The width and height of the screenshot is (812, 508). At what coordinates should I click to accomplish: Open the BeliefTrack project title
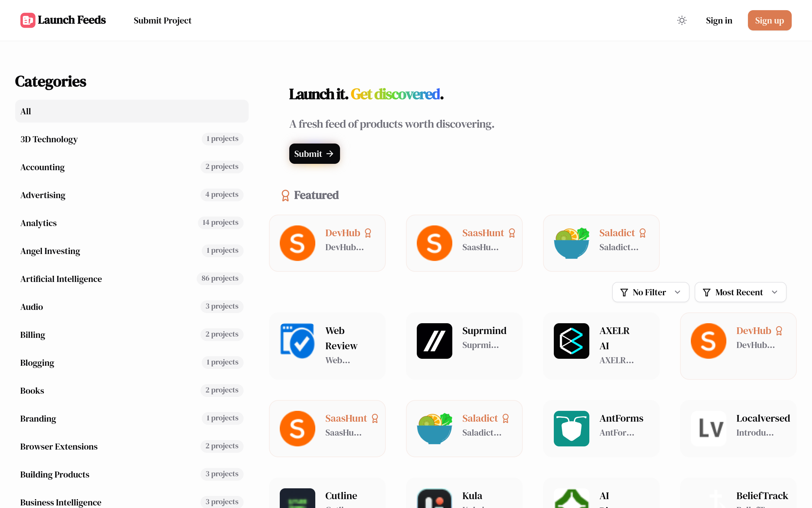(x=762, y=496)
